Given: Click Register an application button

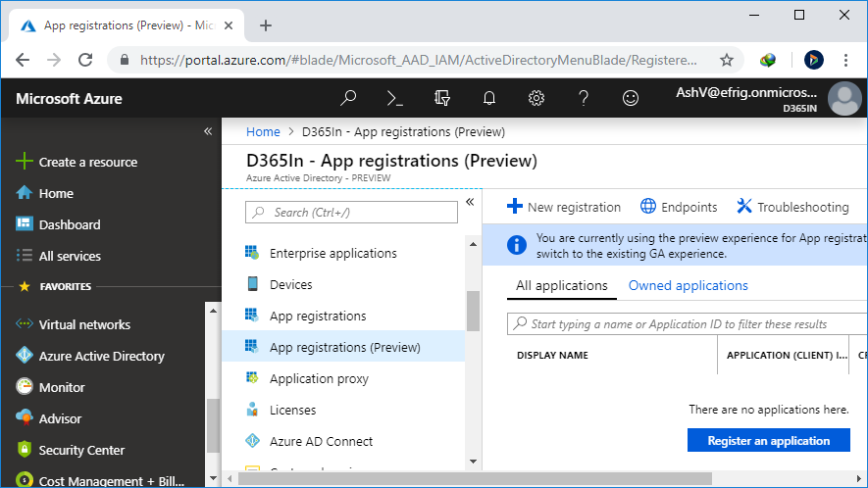Looking at the screenshot, I should click(768, 440).
